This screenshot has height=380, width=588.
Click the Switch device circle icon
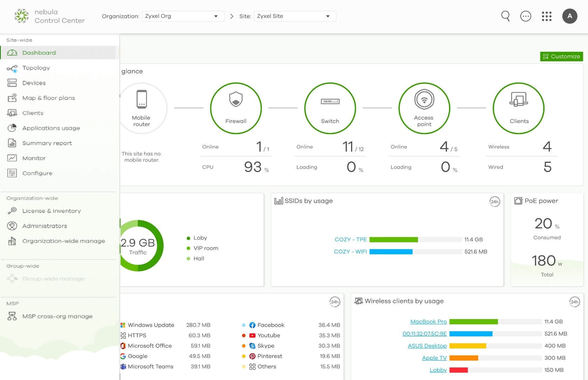coord(330,108)
